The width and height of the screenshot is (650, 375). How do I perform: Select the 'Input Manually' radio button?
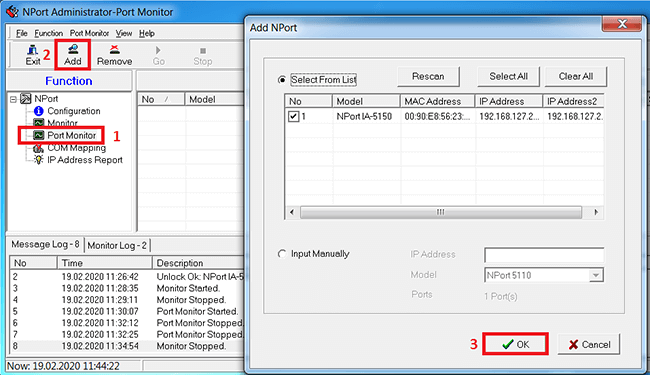[282, 254]
